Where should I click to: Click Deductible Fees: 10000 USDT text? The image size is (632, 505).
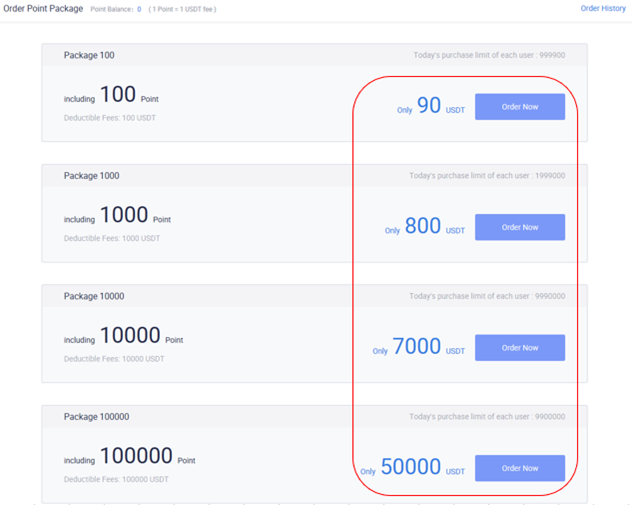pyautogui.click(x=114, y=359)
